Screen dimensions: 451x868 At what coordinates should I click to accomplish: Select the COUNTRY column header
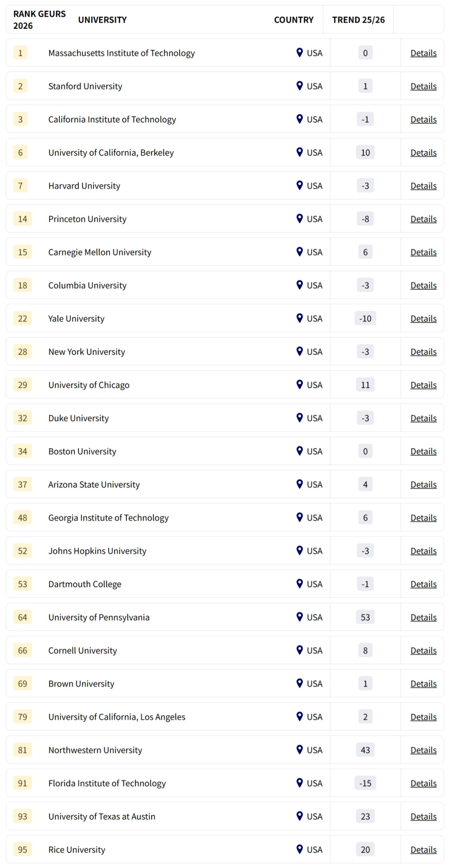pyautogui.click(x=294, y=20)
